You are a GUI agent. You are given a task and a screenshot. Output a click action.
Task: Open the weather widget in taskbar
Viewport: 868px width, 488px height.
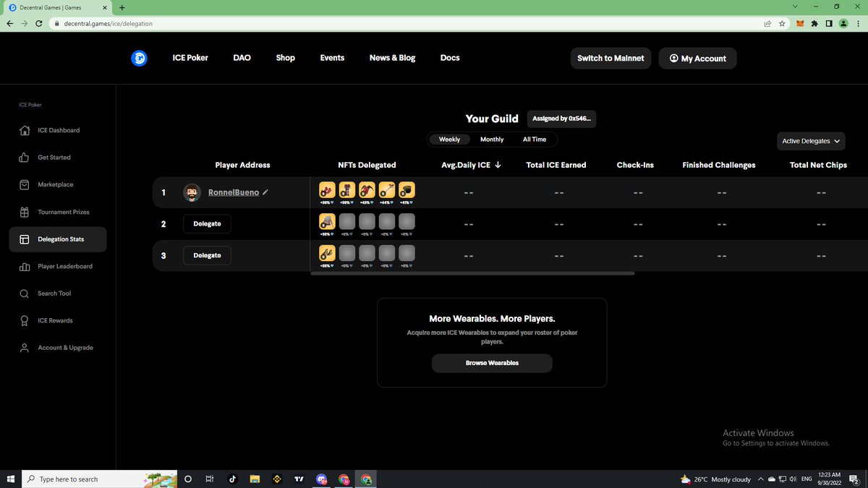coord(715,479)
